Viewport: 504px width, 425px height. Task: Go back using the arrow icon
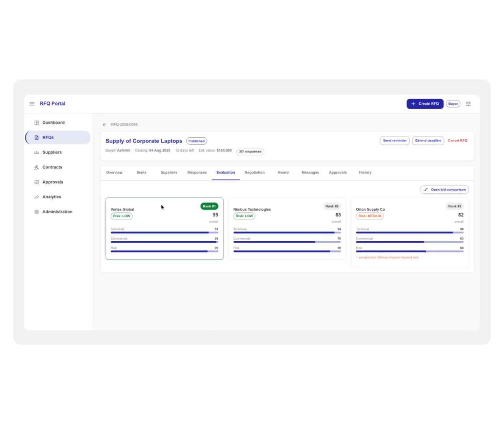pyautogui.click(x=104, y=125)
